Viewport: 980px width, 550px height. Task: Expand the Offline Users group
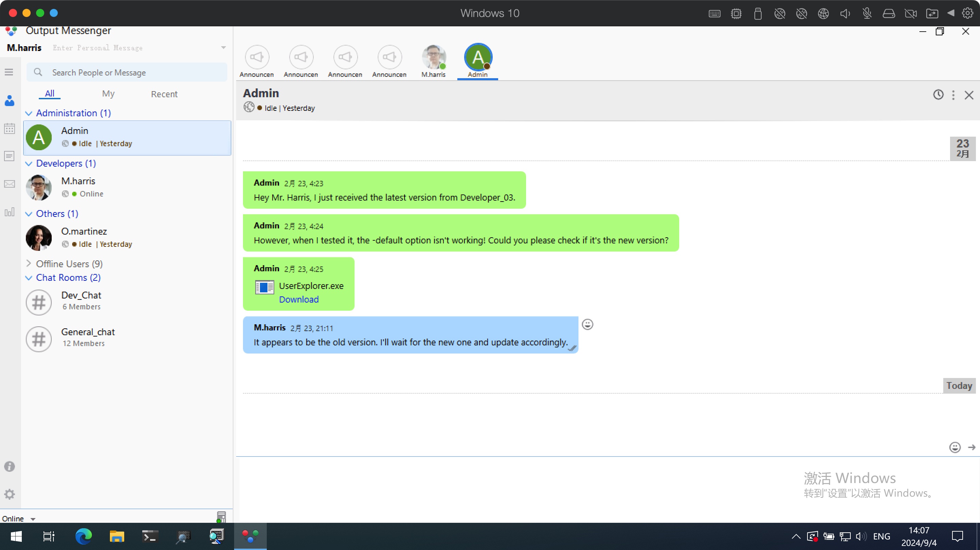pos(29,263)
